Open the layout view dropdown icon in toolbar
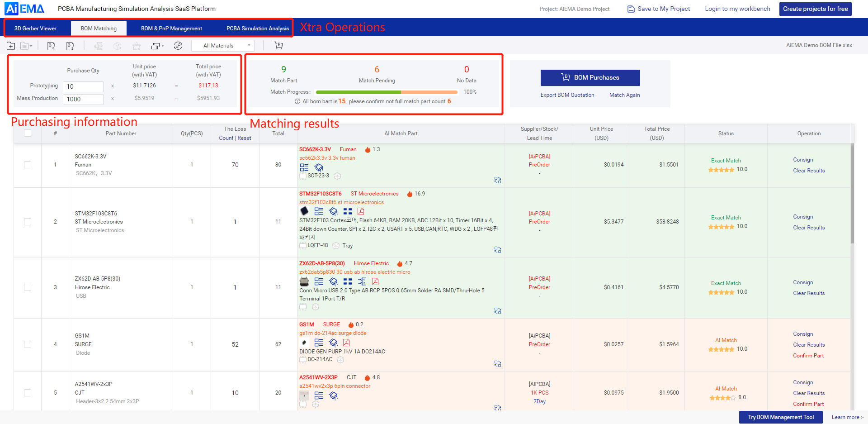 (157, 46)
